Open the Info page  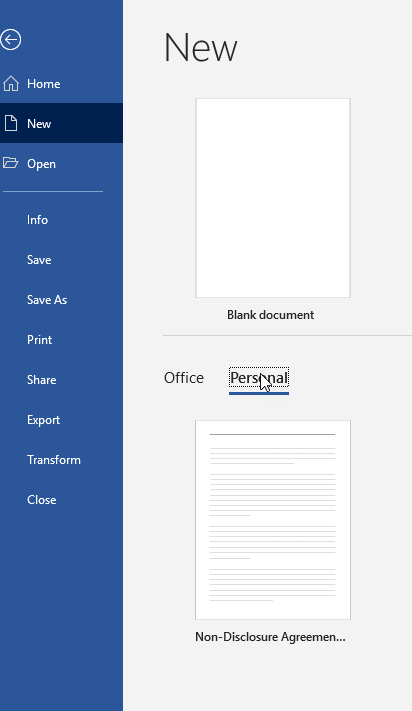click(61, 220)
